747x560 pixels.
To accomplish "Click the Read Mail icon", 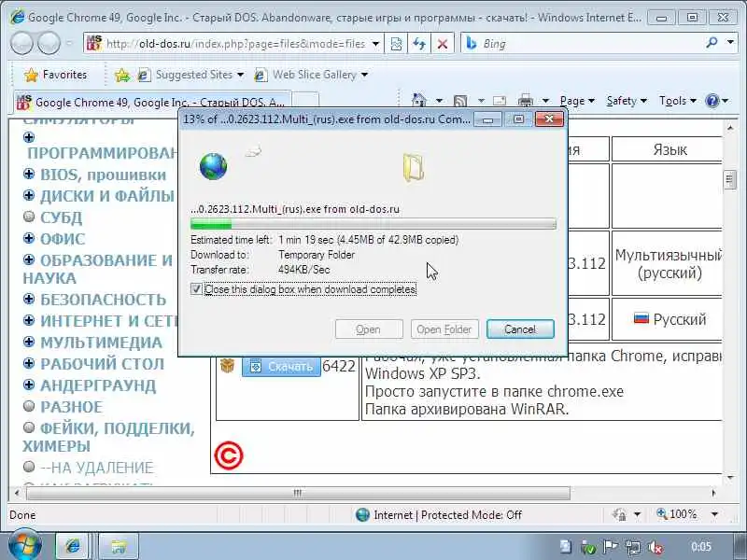I will point(500,101).
